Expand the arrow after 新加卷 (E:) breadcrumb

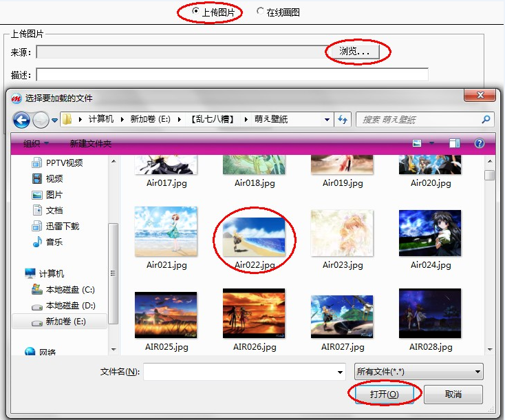(180, 120)
